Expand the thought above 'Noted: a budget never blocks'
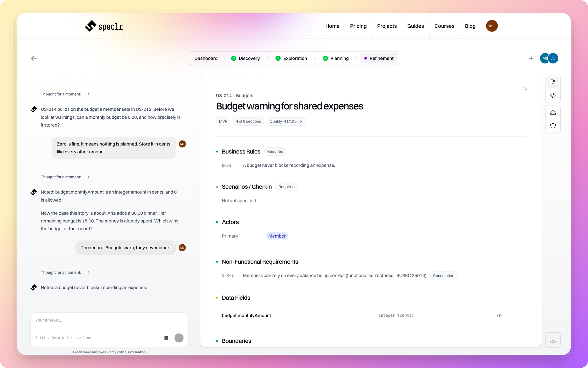Screen dimensions: 588x368 pyautogui.click(x=65, y=272)
